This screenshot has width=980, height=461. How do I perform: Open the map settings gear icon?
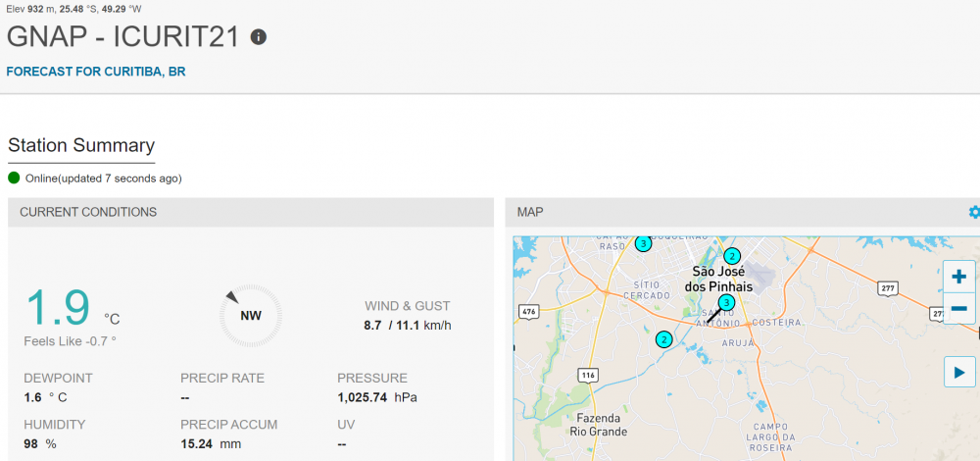pos(973,212)
